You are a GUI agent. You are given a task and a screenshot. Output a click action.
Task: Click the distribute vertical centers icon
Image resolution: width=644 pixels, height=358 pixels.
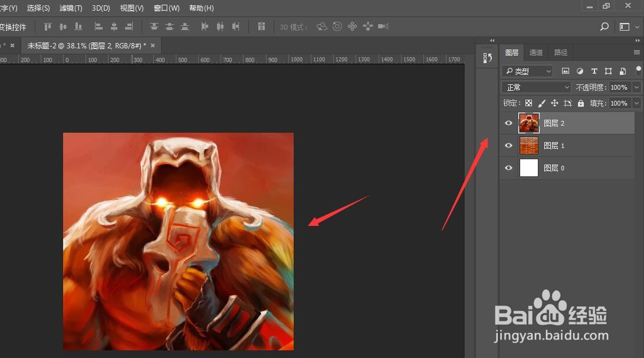(x=169, y=27)
